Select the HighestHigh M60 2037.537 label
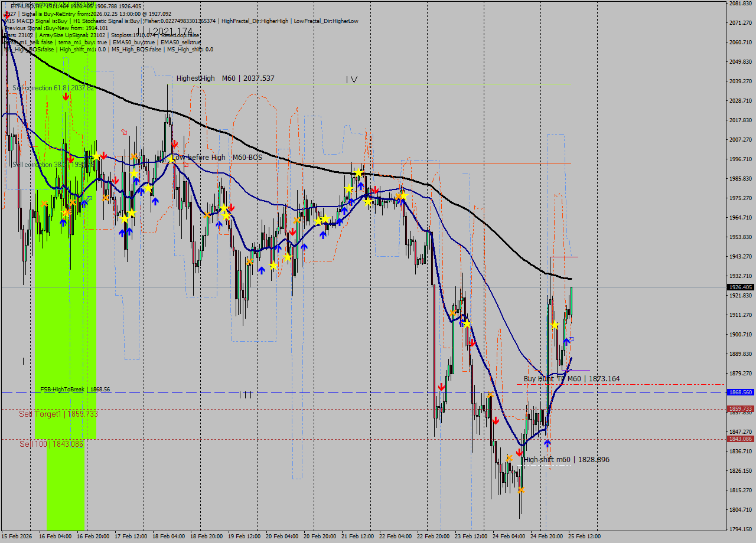Image resolution: width=756 pixels, height=543 pixels. [225, 78]
